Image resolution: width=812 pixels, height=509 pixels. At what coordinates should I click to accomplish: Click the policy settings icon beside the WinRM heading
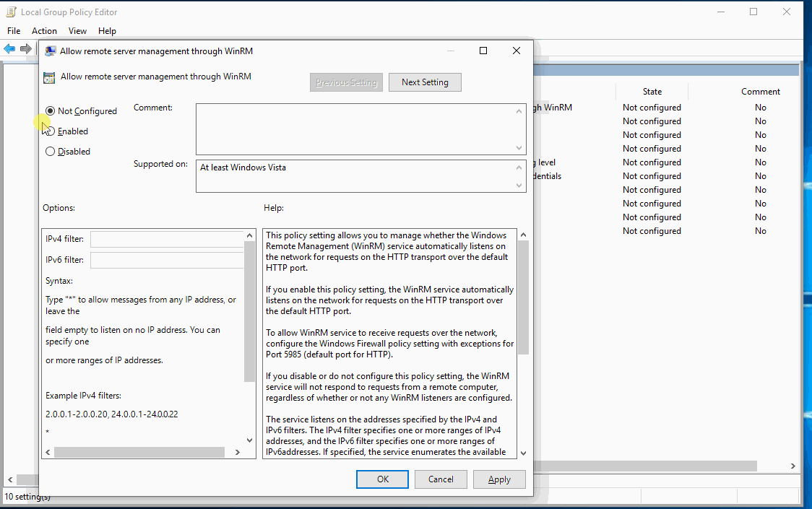coord(49,76)
